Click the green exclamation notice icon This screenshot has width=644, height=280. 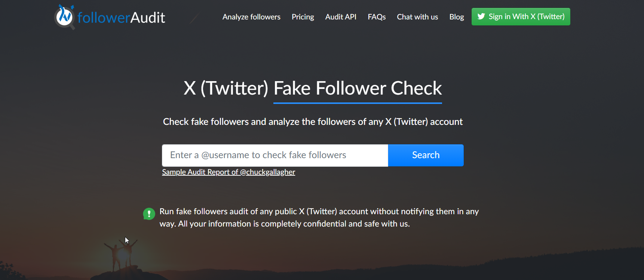pyautogui.click(x=149, y=214)
